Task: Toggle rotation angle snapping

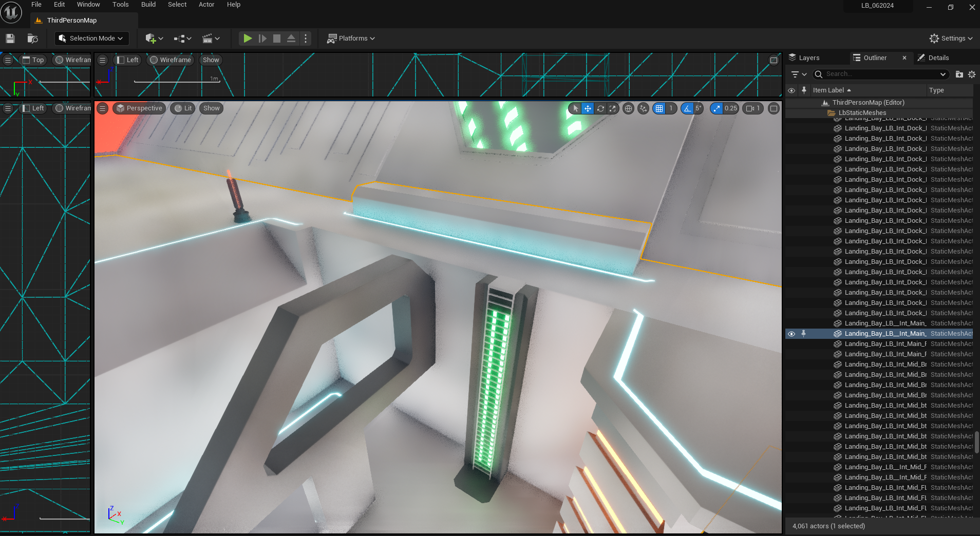Action: coord(687,108)
